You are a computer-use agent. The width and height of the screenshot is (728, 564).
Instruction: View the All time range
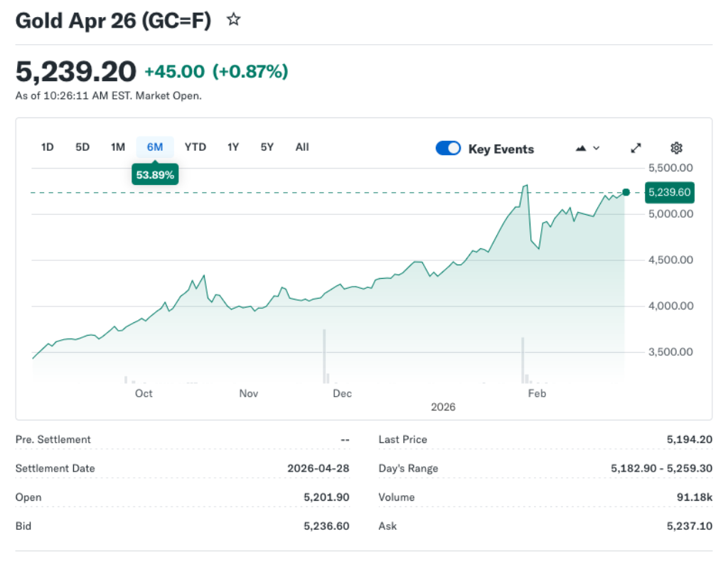(x=301, y=147)
